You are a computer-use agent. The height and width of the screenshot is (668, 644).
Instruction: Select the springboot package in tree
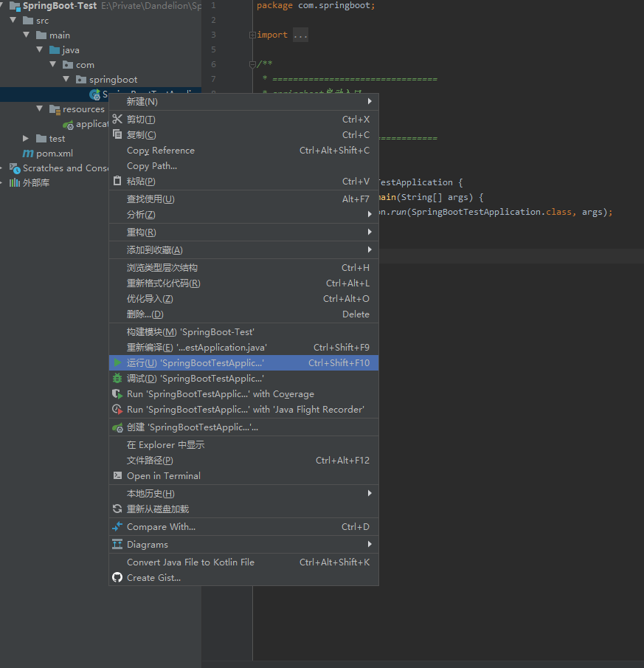[x=113, y=80]
